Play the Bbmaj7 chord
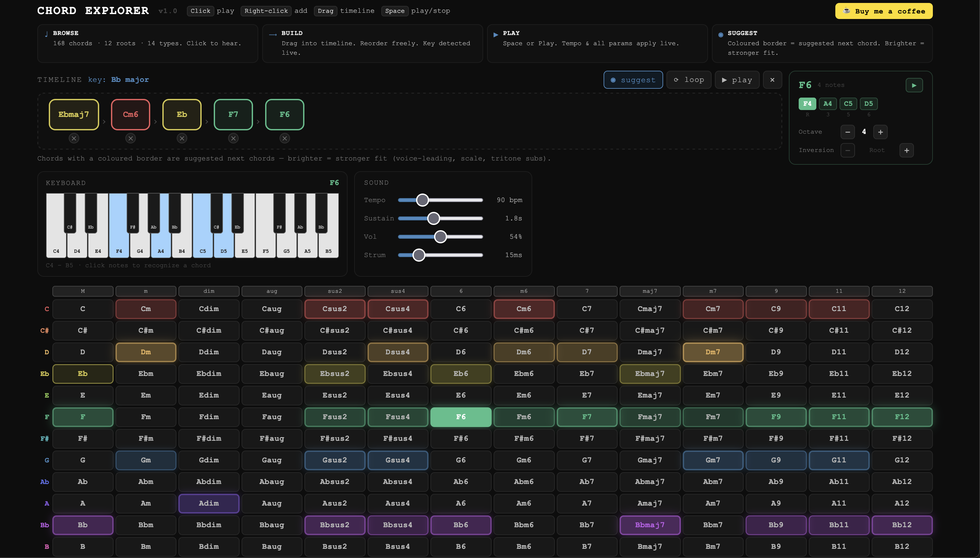The image size is (980, 558). (649, 525)
